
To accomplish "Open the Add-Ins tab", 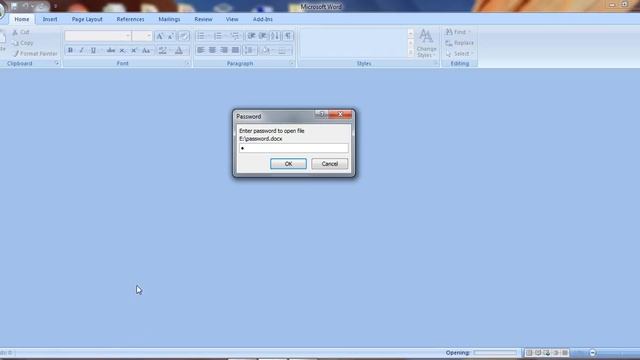I will point(262,19).
